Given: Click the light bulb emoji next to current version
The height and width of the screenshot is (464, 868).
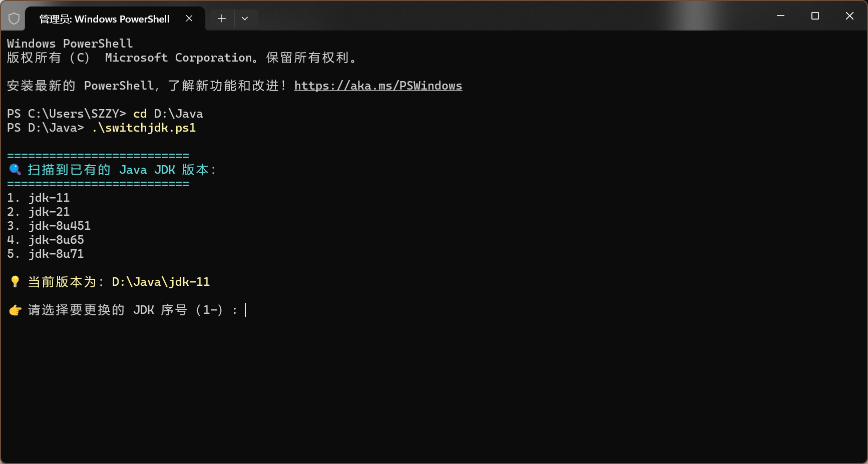Looking at the screenshot, I should 15,281.
